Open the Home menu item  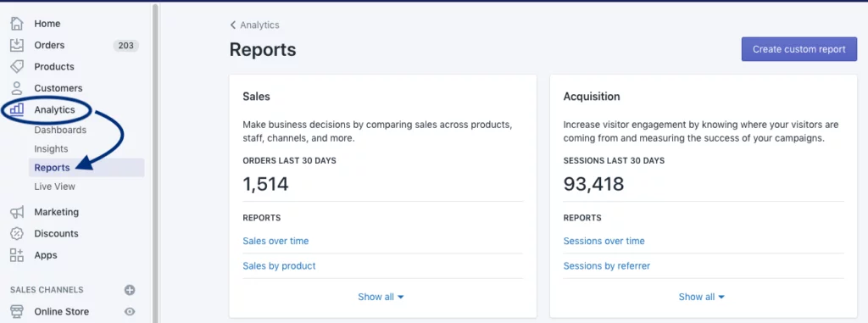(47, 23)
